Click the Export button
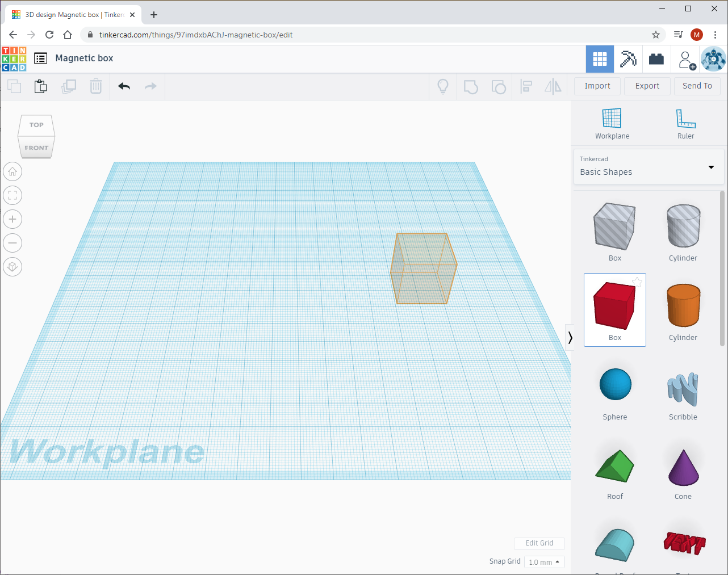Image resolution: width=728 pixels, height=575 pixels. click(x=647, y=86)
